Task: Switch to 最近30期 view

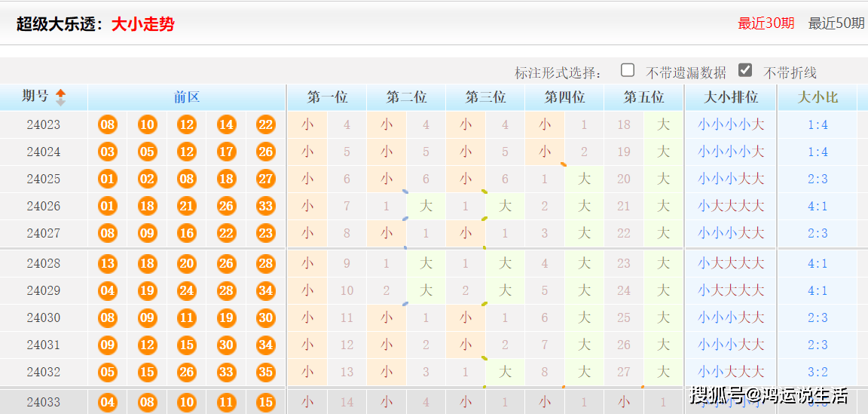Action: click(x=766, y=23)
